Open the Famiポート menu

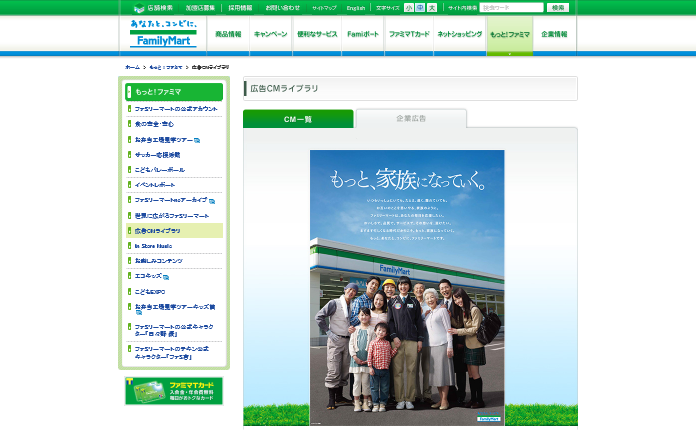click(x=363, y=34)
